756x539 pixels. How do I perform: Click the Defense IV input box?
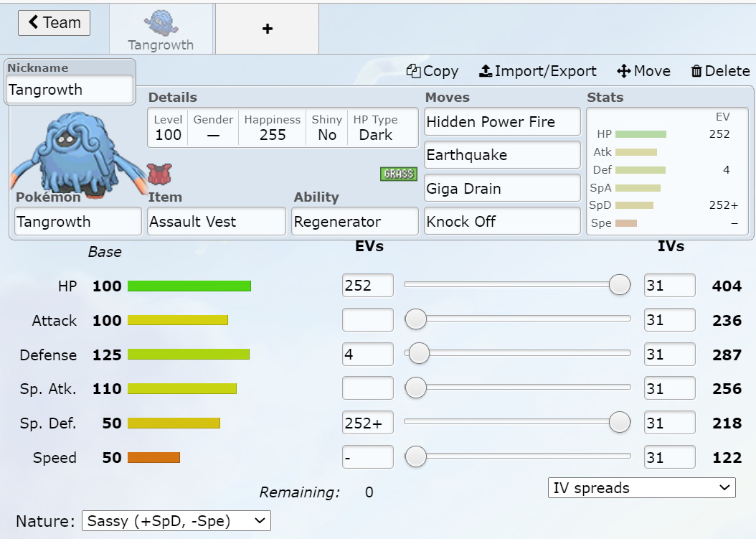pos(670,354)
